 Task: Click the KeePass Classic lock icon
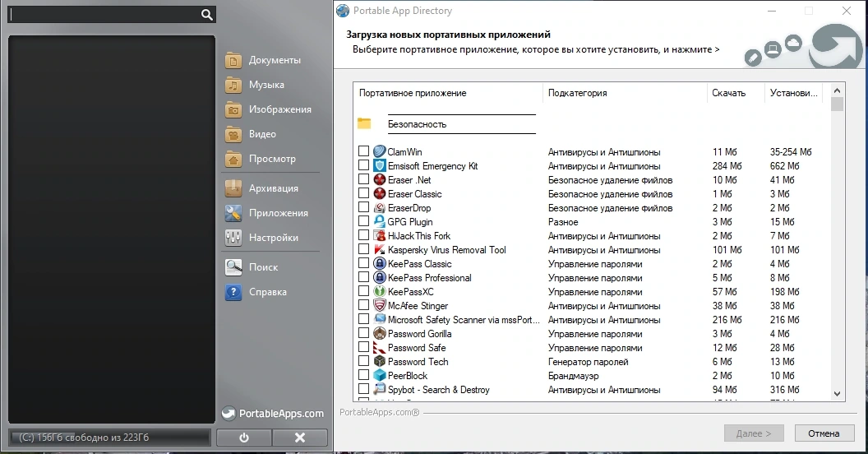pyautogui.click(x=379, y=263)
